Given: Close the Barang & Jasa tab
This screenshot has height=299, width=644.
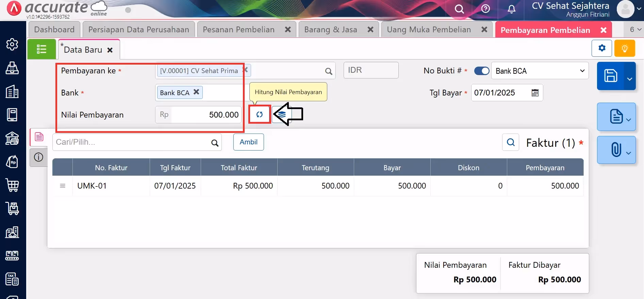Looking at the screenshot, I should (370, 30).
